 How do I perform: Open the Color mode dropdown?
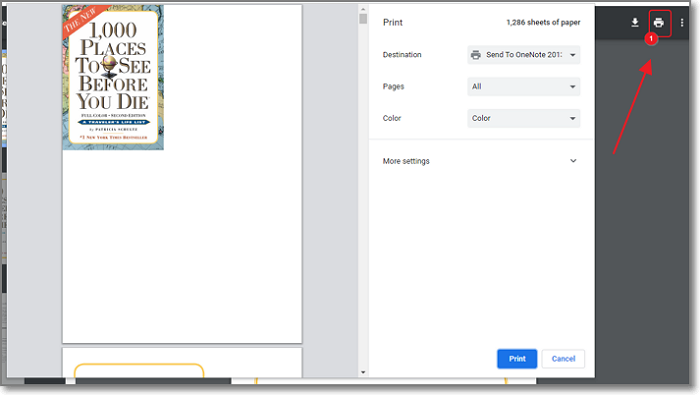(x=524, y=118)
